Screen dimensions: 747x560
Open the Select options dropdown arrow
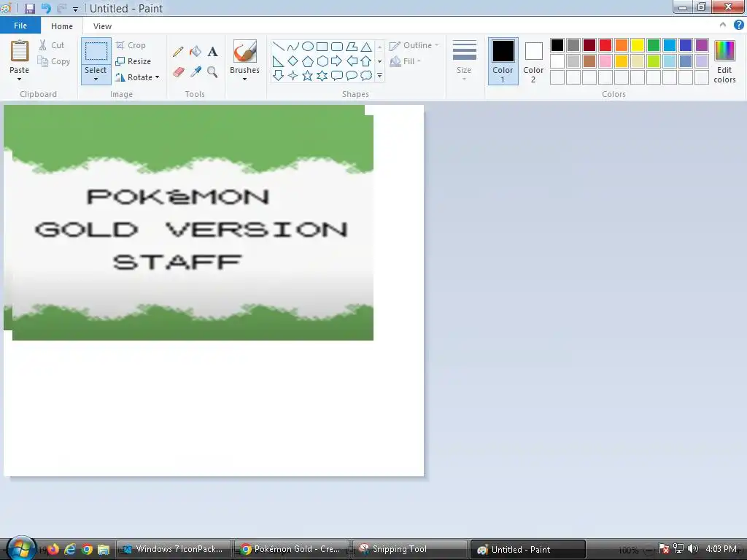click(96, 79)
